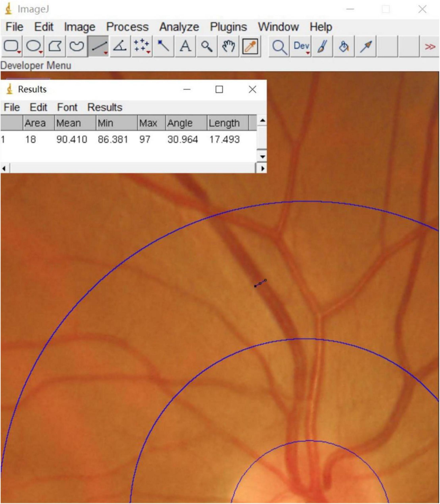The height and width of the screenshot is (504, 440).
Task: Select the Mean value 90.410
Action: pyautogui.click(x=72, y=140)
